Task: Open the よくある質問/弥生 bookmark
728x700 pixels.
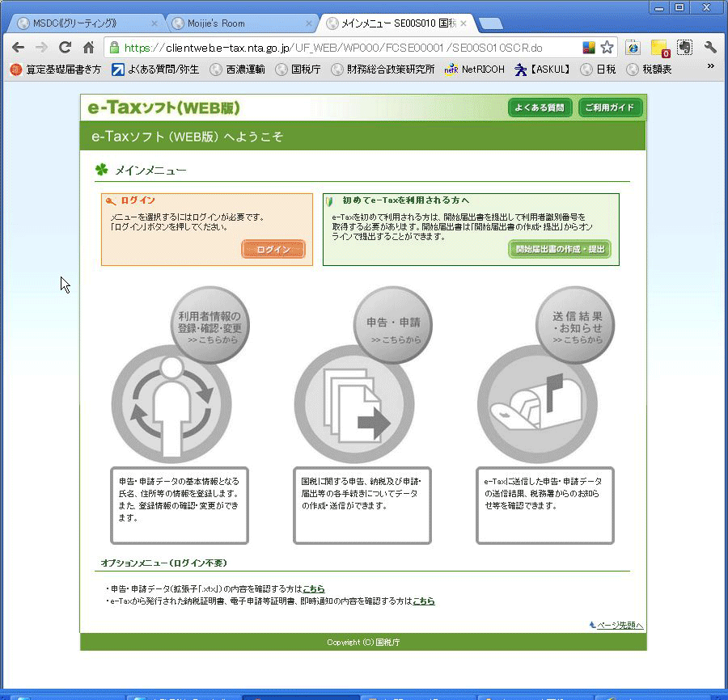Action: pyautogui.click(x=155, y=70)
